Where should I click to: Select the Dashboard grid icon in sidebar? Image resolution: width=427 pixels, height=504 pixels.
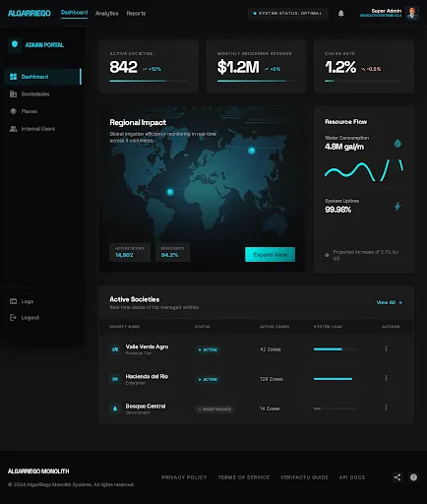(x=13, y=77)
